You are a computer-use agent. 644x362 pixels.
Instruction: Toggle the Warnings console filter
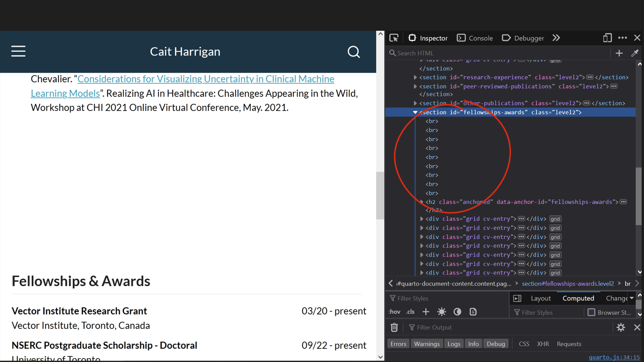click(x=427, y=344)
